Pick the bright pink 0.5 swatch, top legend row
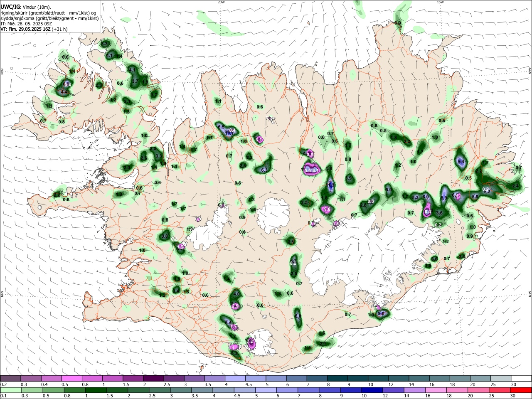 click(x=72, y=379)
